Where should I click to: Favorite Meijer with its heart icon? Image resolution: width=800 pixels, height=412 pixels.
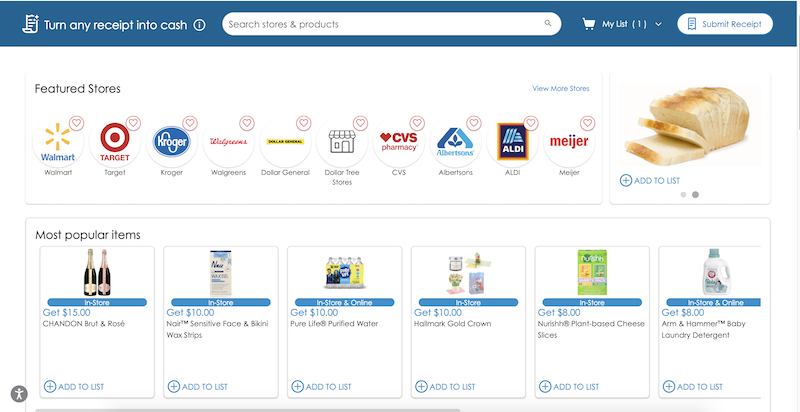(x=588, y=123)
